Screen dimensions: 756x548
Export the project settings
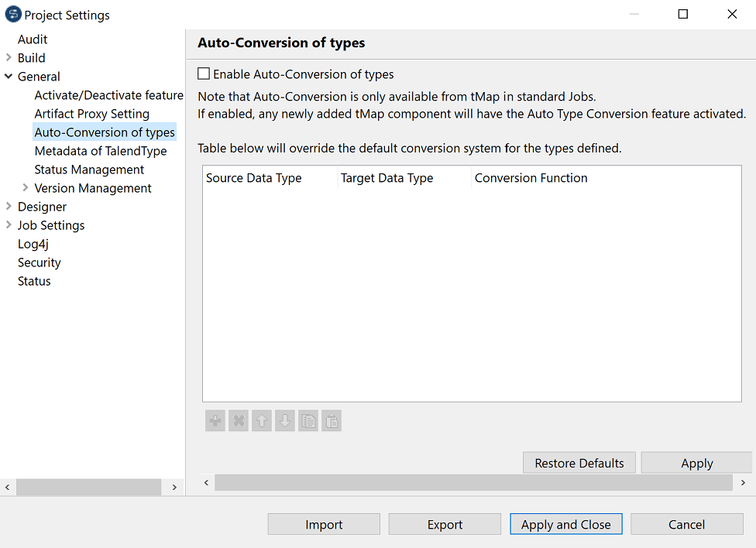click(445, 524)
